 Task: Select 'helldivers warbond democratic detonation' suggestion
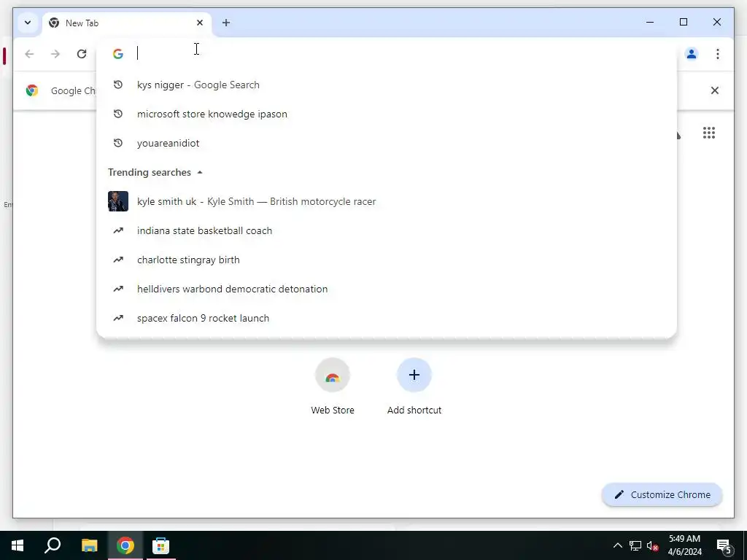(x=387, y=289)
